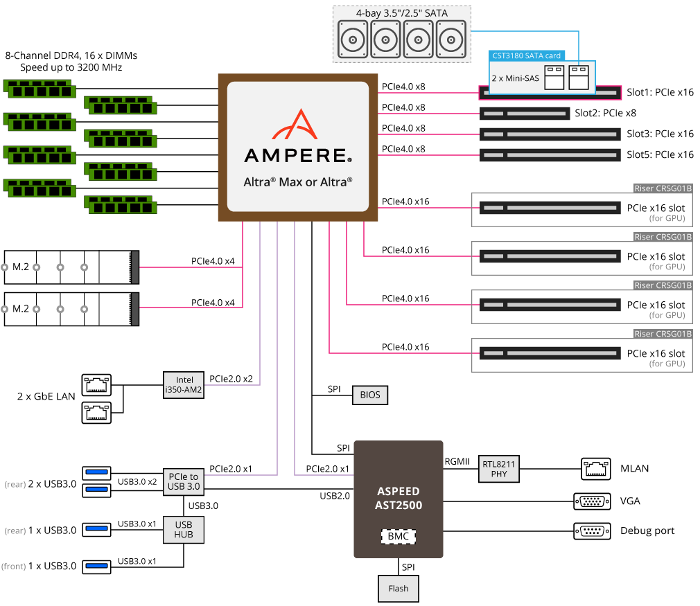The height and width of the screenshot is (606, 700).
Task: Click the first riser GPU PCIe x16 slot
Action: point(550,208)
